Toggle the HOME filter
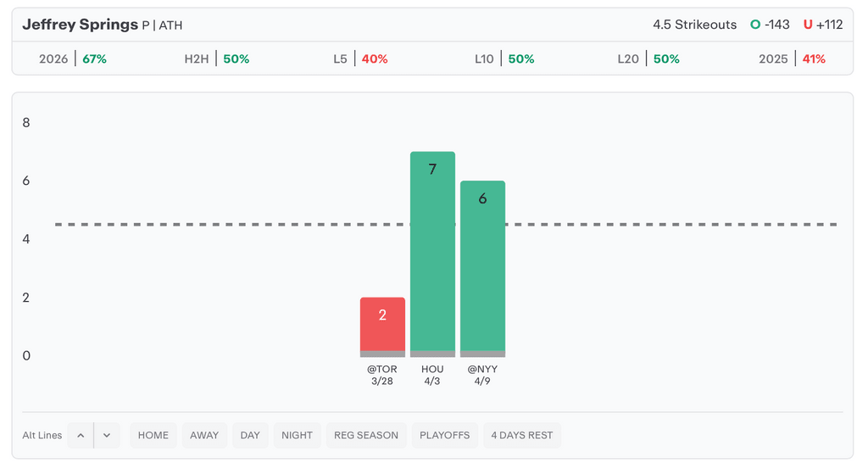Viewport: 868px width, 474px height. point(153,435)
